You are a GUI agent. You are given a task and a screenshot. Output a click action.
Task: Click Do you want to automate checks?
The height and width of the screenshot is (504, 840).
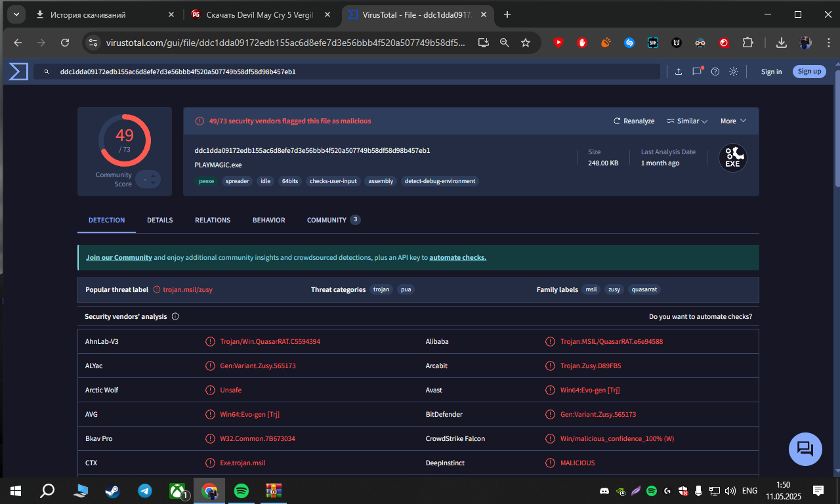(700, 316)
